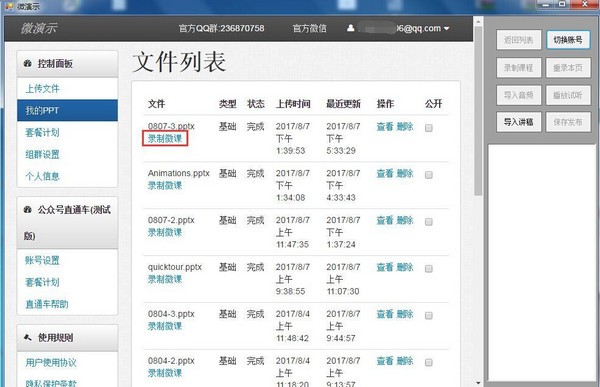Tick the 公开 checkbox for 0804-2.pptx
Viewport: 600px width, 387px height.
[x=429, y=362]
